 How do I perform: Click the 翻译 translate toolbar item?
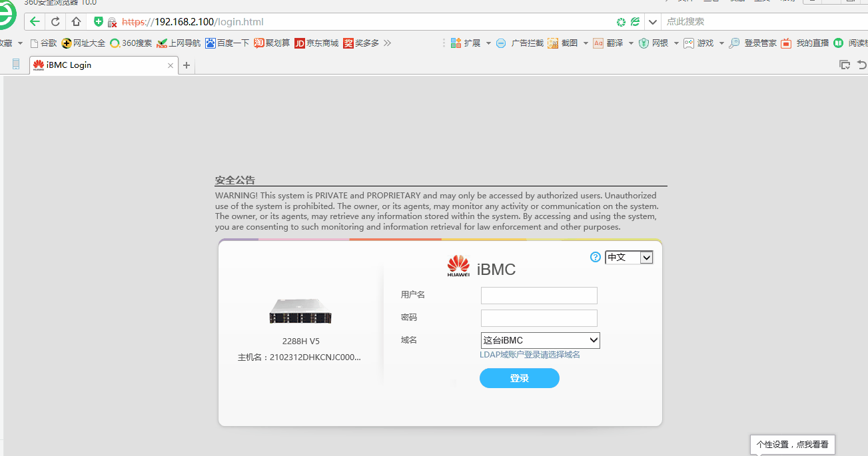pos(608,43)
